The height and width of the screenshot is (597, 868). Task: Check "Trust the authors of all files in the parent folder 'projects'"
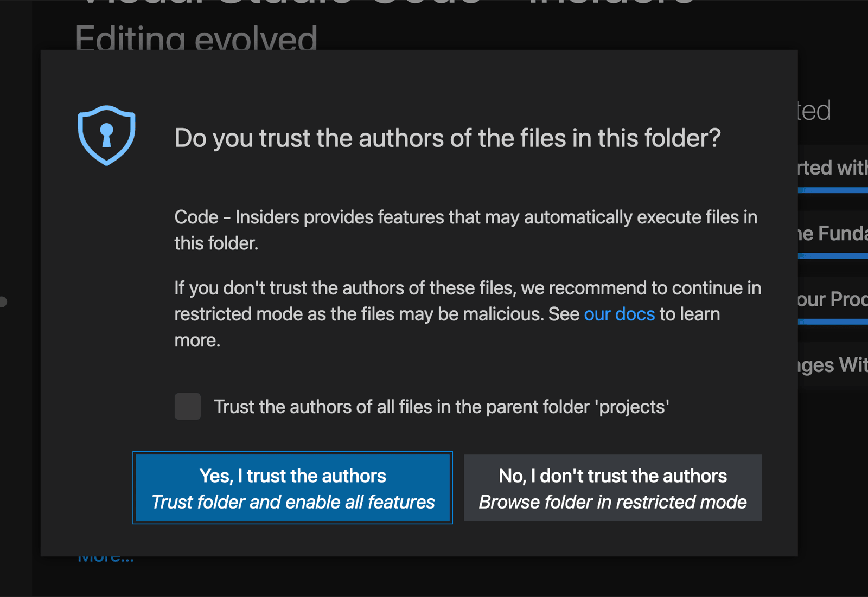[x=187, y=407]
